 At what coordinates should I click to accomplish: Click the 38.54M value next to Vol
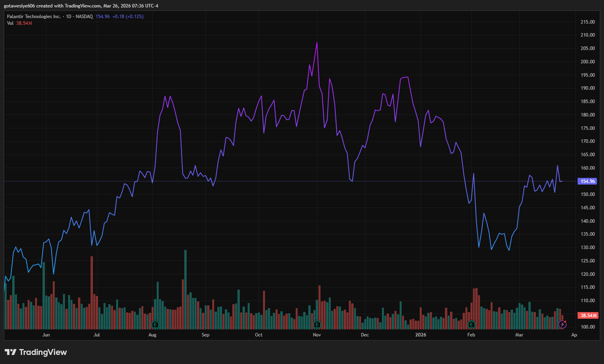coord(24,24)
